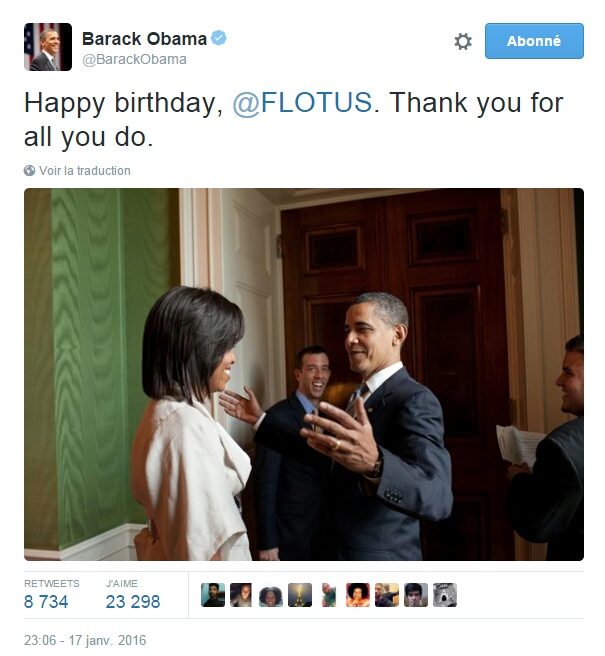This screenshot has width=605, height=656.
Task: Click the blue verified badge
Action: (x=218, y=38)
